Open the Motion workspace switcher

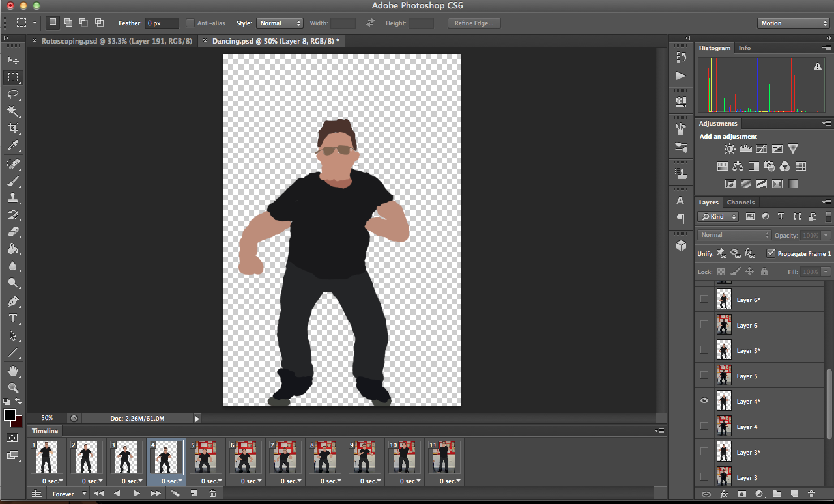[x=792, y=23]
